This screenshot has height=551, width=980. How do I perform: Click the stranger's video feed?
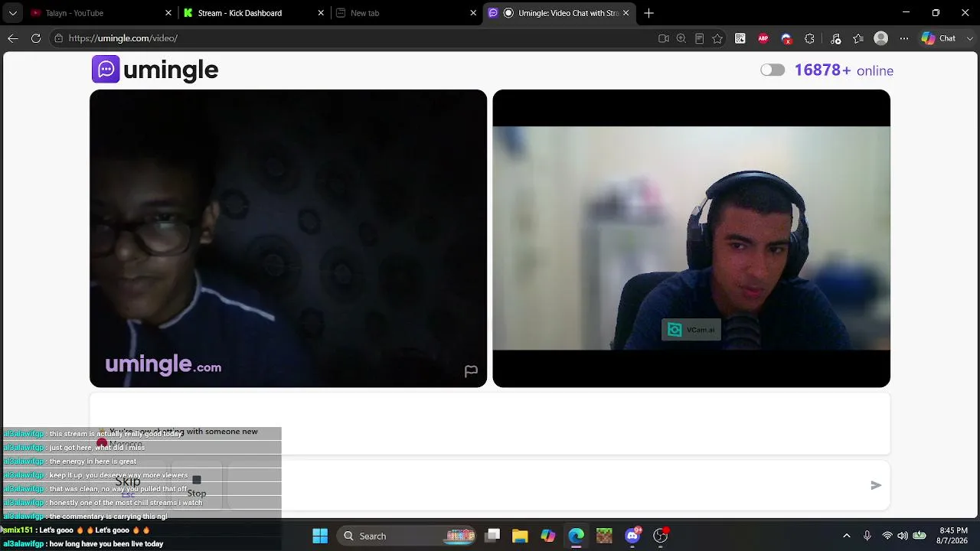coord(288,238)
